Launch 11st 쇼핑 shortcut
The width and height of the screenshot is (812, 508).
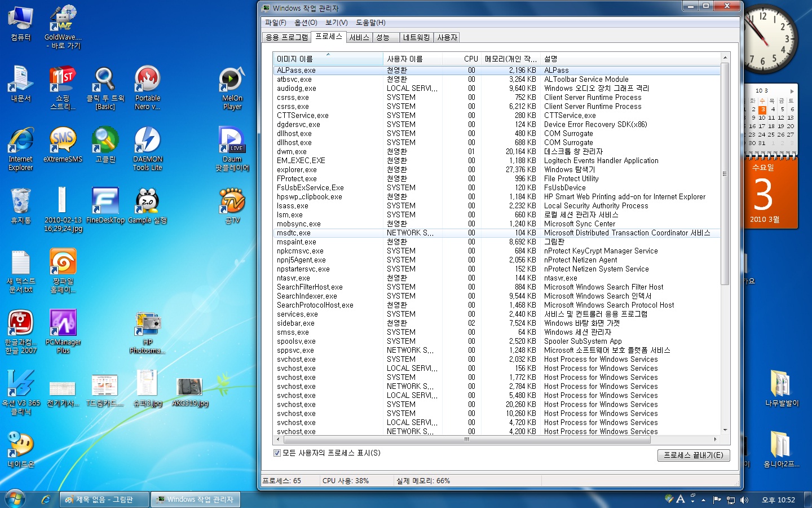[x=63, y=88]
